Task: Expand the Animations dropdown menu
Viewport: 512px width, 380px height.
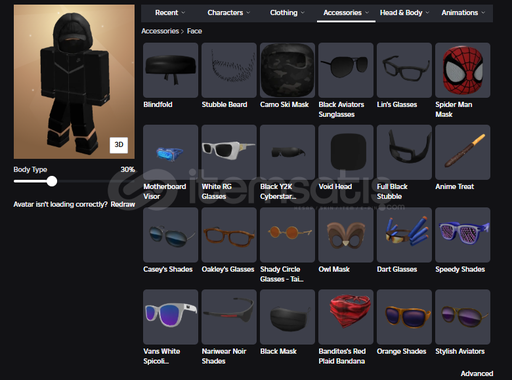Action: click(x=463, y=13)
